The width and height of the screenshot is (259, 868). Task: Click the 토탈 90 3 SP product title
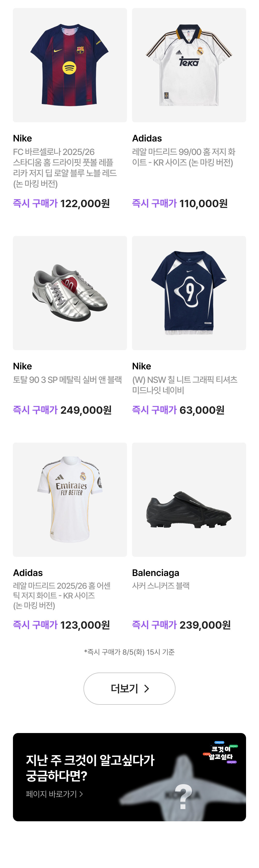[67, 380]
